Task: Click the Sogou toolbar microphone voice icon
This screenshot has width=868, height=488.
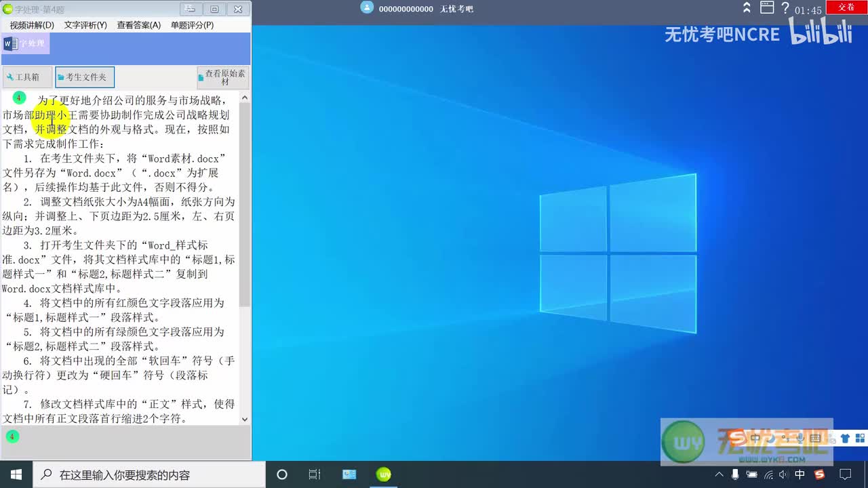Action: [800, 438]
